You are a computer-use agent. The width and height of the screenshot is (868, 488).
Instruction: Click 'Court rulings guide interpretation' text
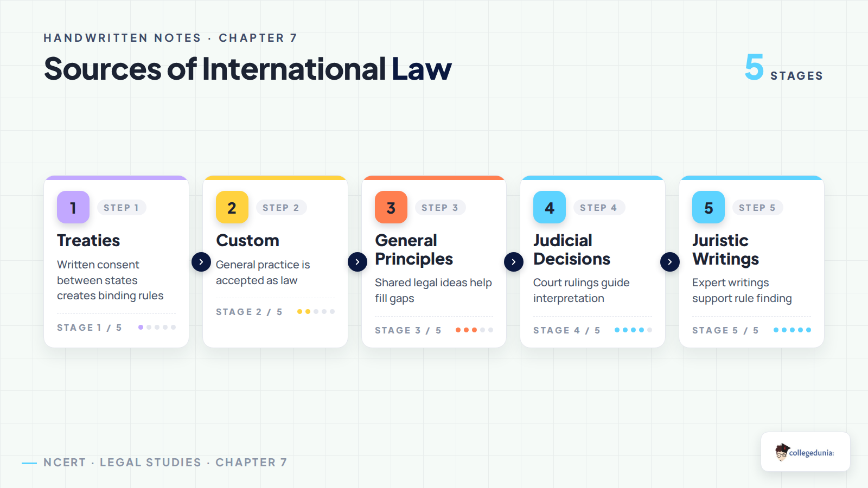582,291
